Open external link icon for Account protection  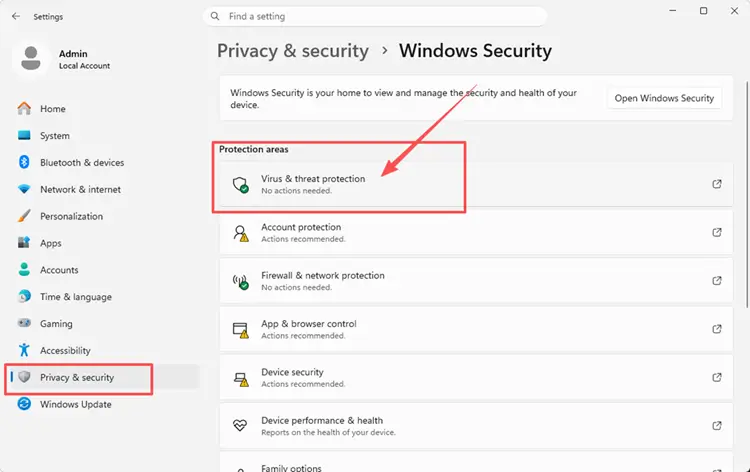click(x=717, y=232)
